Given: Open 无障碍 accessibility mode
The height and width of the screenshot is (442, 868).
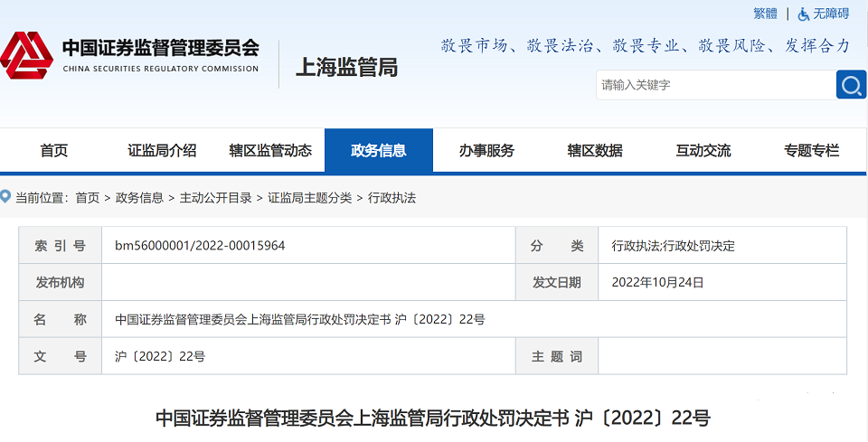Looking at the screenshot, I should point(830,14).
